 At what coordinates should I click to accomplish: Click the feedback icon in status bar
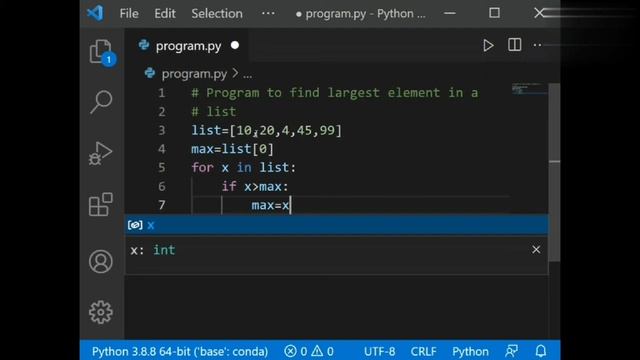coord(511,351)
